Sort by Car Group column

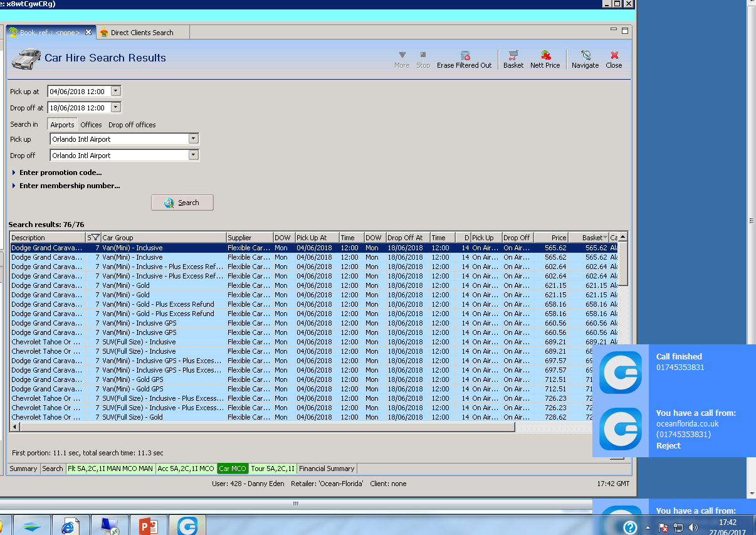(163, 238)
